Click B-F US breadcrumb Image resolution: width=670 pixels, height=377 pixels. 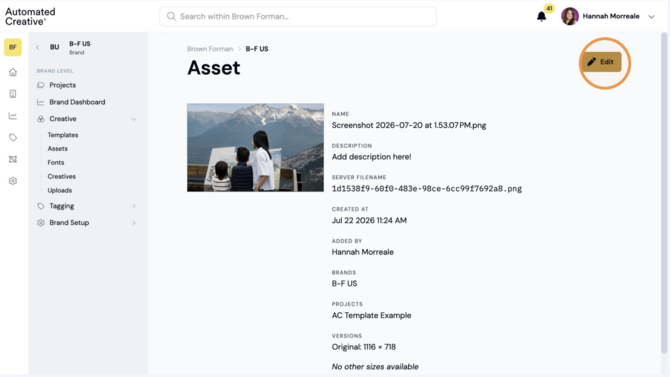pyautogui.click(x=257, y=49)
